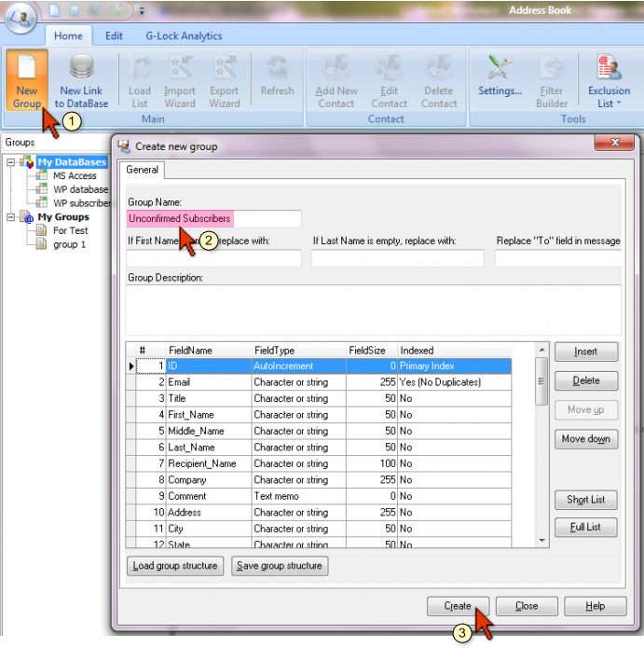The height and width of the screenshot is (648, 644).
Task: Click the Help button
Action: click(596, 606)
